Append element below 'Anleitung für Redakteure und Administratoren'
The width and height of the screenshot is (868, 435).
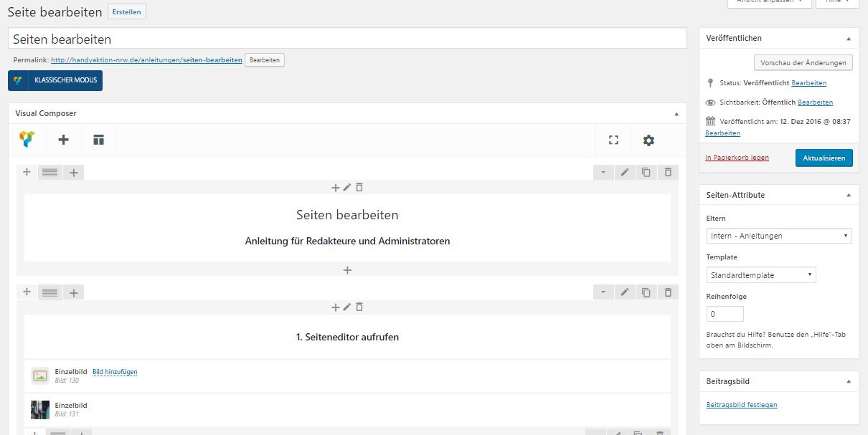(x=347, y=270)
